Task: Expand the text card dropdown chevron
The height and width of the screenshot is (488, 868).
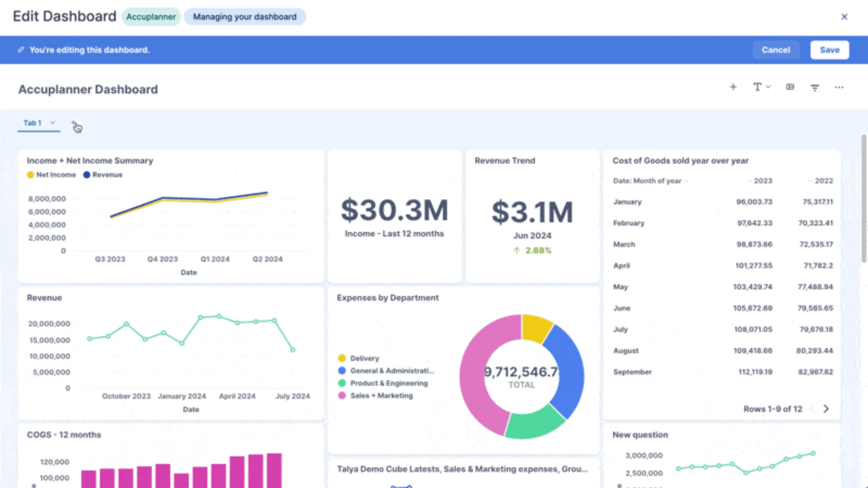Action: click(768, 87)
